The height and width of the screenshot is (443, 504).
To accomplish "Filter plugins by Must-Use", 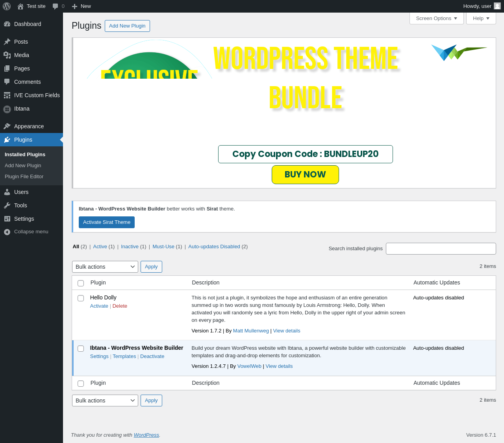I will pos(163,247).
